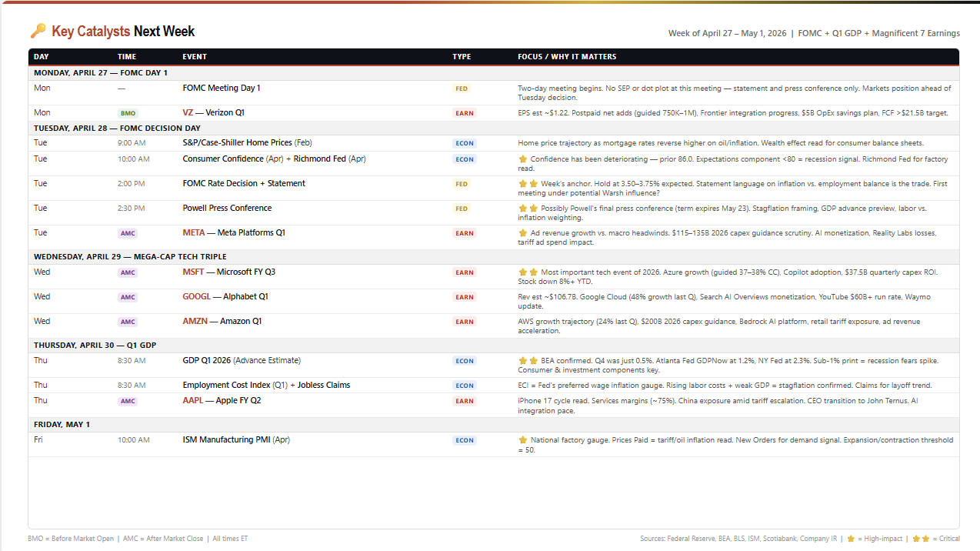
Task: Click the AMC badge in the Apple row
Action: [x=128, y=401]
